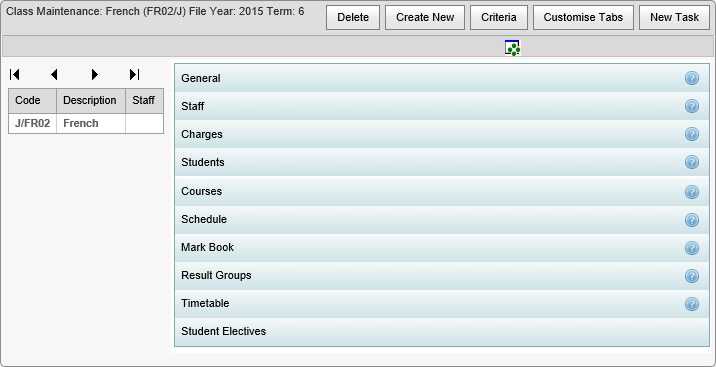Sort by the Description column header

coord(91,100)
